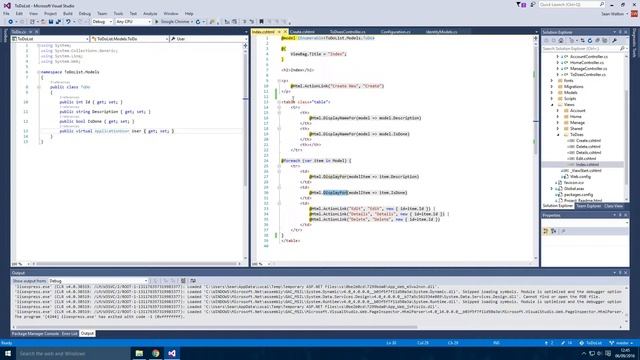Image resolution: width=640 pixels, height=360 pixels.
Task: Switch to Create.cshtml editor tab
Action: tap(302, 32)
